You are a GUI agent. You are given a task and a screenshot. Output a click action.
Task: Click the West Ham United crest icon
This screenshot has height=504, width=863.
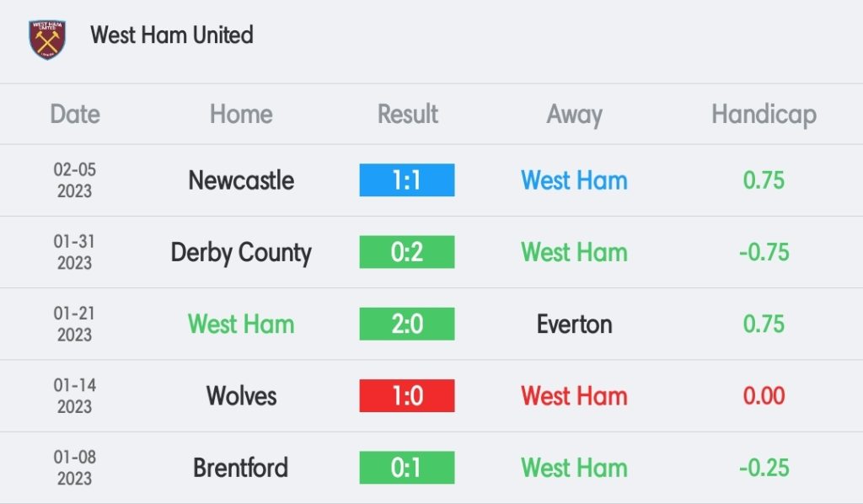tap(47, 40)
